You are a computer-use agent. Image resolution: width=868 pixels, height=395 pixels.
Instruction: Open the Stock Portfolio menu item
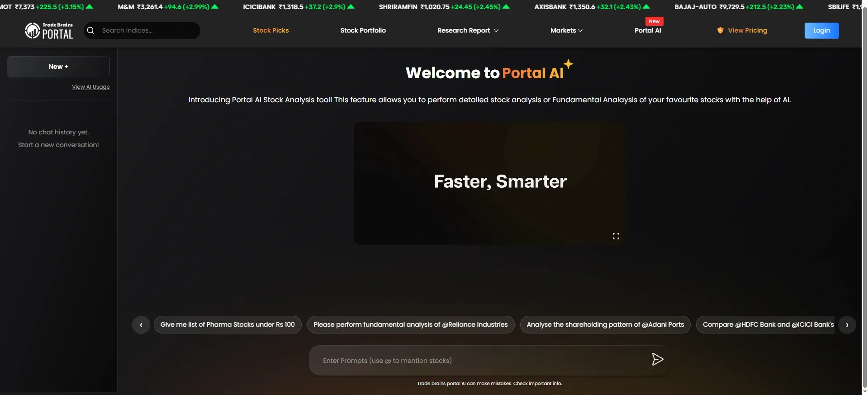click(x=363, y=30)
